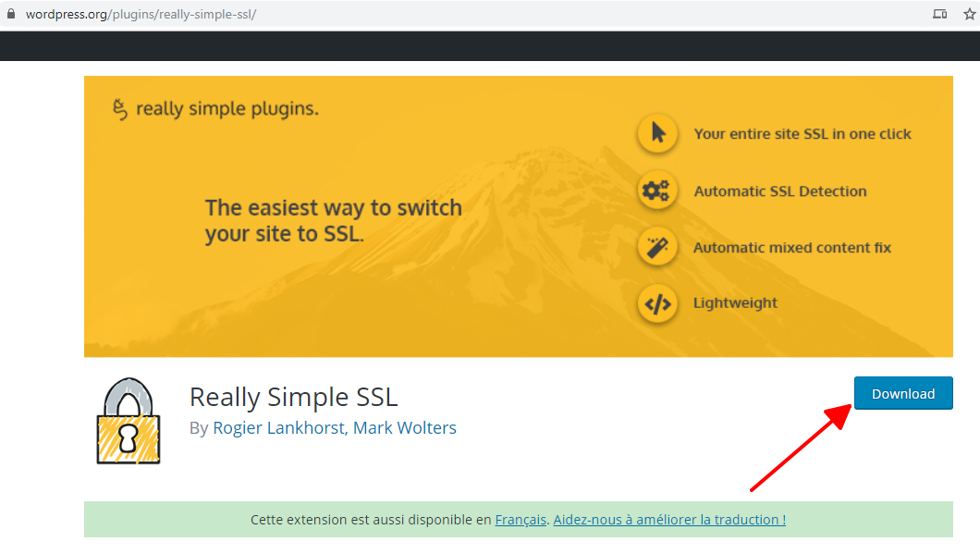Open Rogier Lankhorst author link

point(278,427)
